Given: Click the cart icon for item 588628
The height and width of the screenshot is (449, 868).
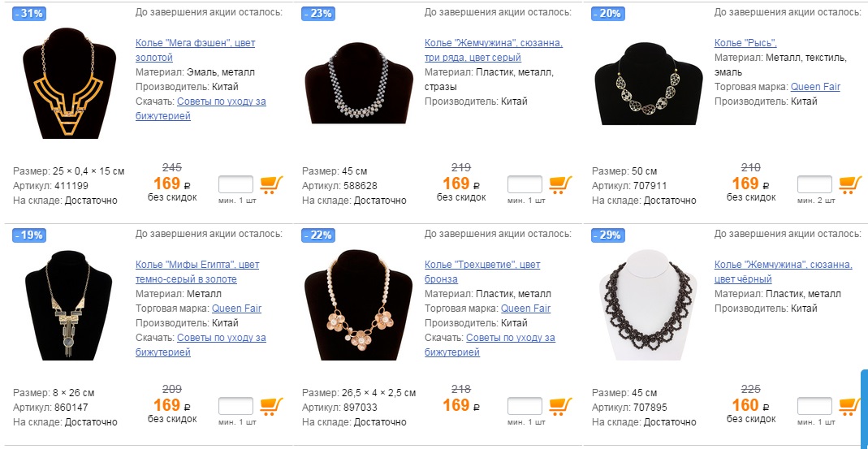Looking at the screenshot, I should coord(561,184).
